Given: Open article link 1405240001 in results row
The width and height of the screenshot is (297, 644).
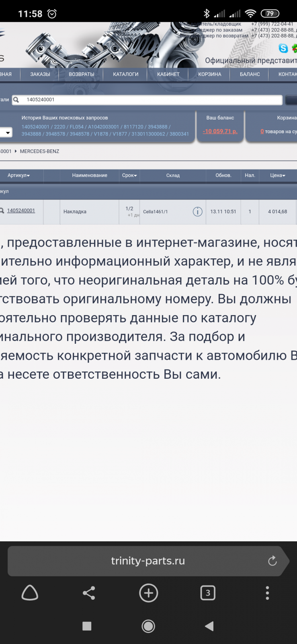Looking at the screenshot, I should tap(21, 211).
